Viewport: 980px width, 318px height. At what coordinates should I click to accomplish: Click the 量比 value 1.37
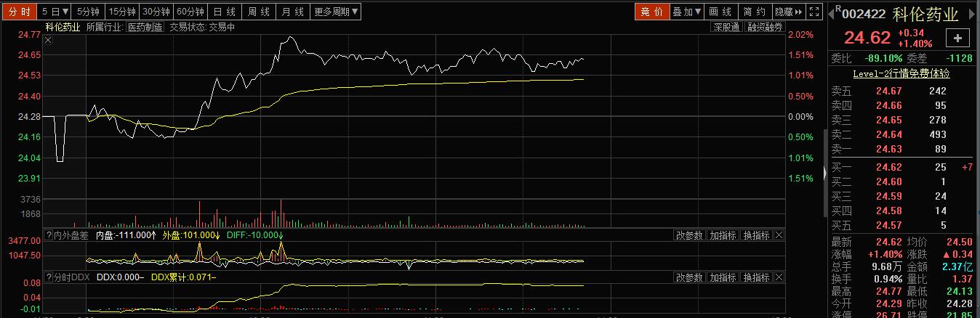[963, 279]
